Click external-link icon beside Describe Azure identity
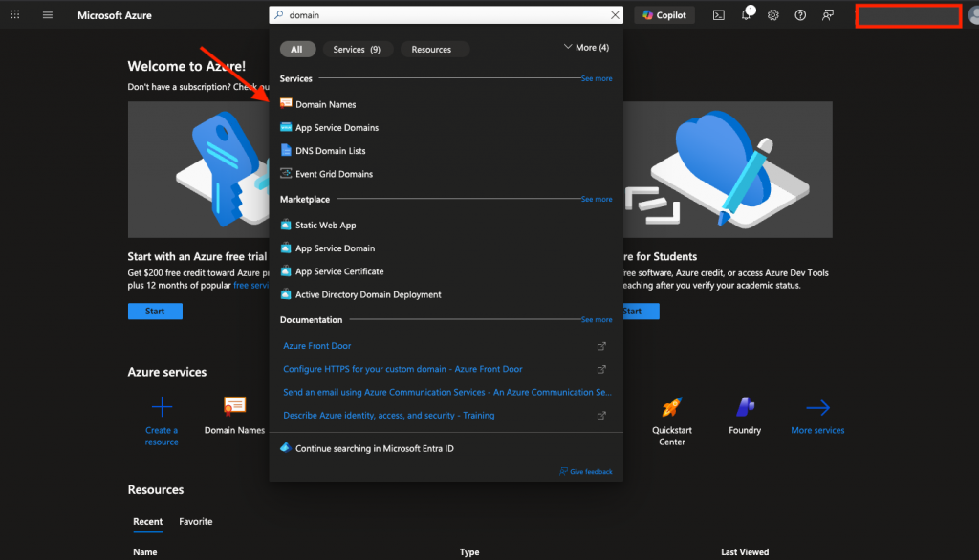This screenshot has width=979, height=560. (601, 415)
